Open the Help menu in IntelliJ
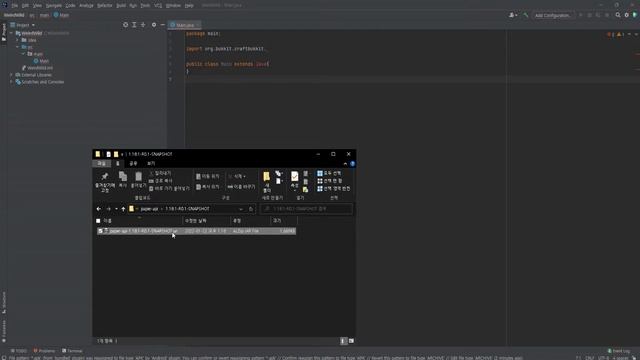This screenshot has height=360, width=640. (189, 6)
